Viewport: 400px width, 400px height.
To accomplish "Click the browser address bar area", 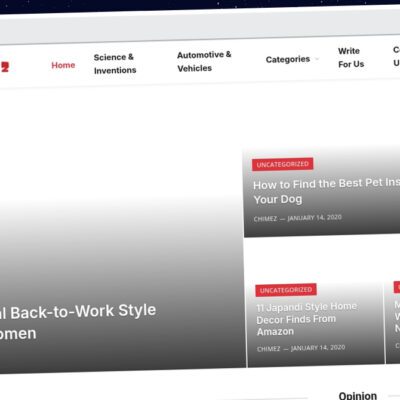I will coord(200,28).
